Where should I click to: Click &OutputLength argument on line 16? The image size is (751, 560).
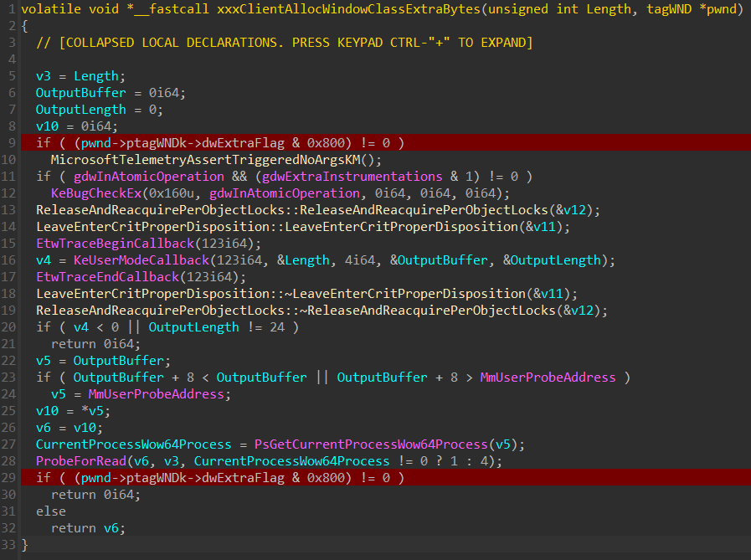pyautogui.click(x=552, y=260)
